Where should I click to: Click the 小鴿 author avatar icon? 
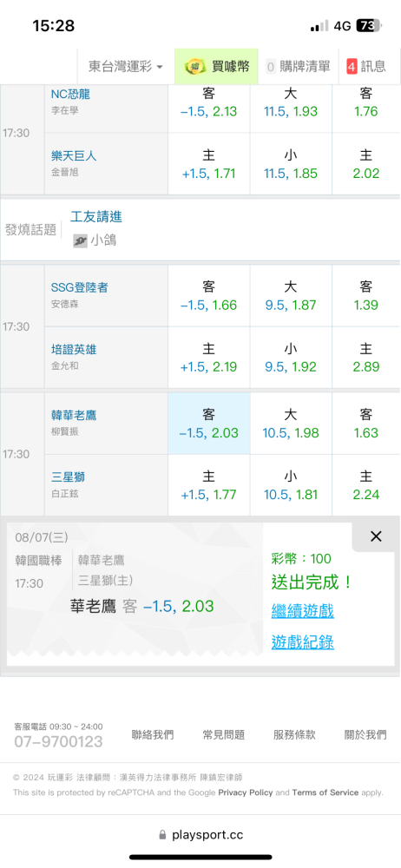point(81,240)
